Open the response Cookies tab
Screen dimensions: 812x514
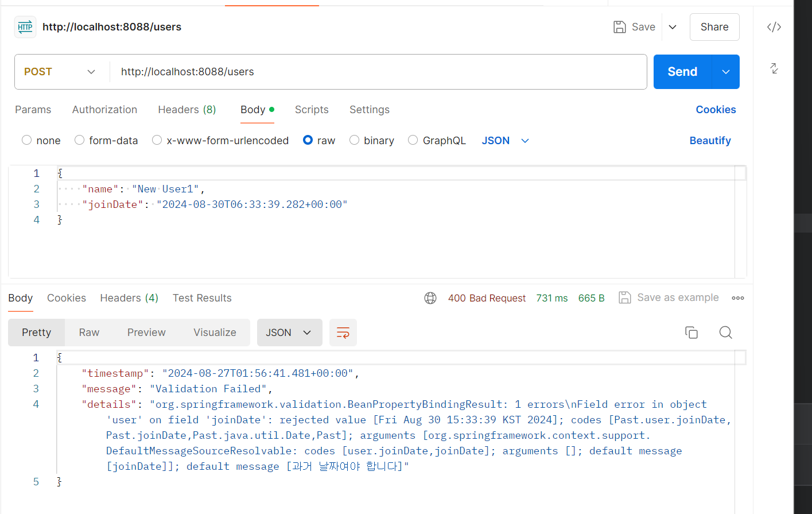67,298
